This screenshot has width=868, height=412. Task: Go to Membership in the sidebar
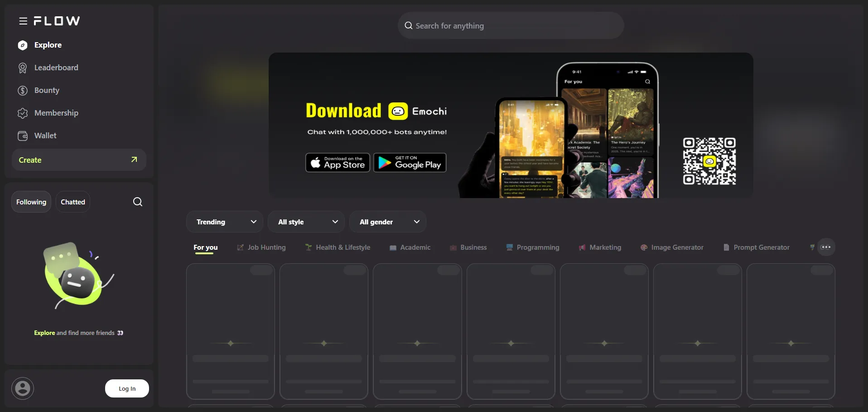pyautogui.click(x=56, y=113)
